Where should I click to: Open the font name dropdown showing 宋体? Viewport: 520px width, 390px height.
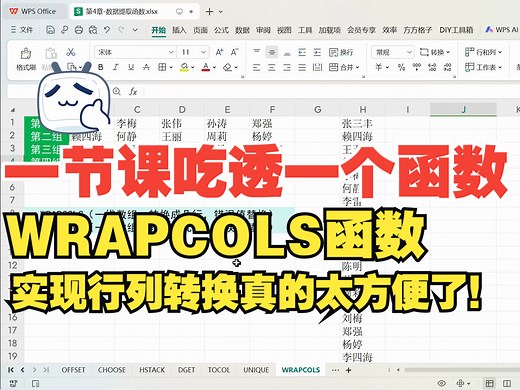click(171, 52)
